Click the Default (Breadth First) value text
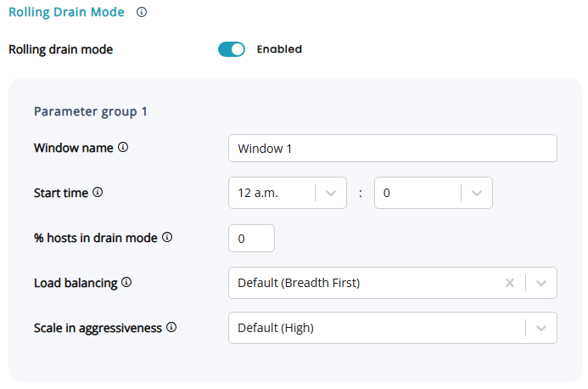The height and width of the screenshot is (389, 588). tap(299, 283)
